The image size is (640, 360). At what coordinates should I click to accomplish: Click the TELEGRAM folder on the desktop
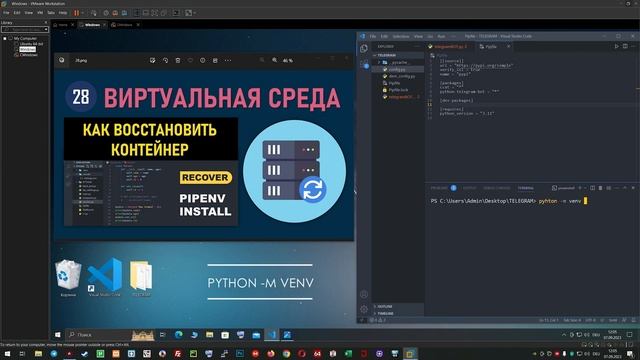tap(141, 279)
